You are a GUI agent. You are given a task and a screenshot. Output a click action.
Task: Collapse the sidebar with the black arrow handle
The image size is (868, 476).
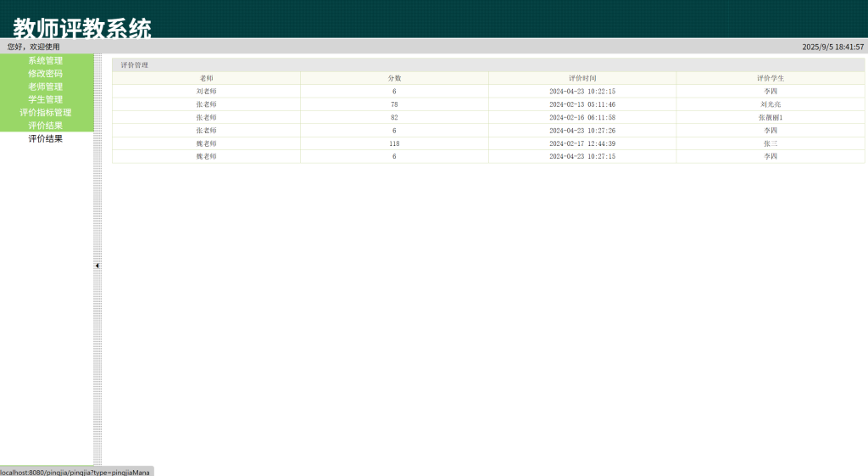pyautogui.click(x=97, y=266)
